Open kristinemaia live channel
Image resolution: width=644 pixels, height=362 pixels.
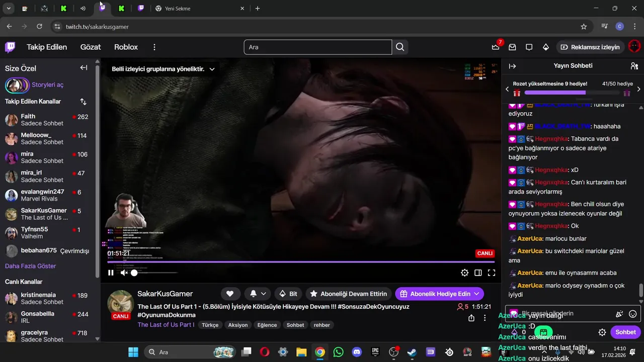pyautogui.click(x=48, y=298)
